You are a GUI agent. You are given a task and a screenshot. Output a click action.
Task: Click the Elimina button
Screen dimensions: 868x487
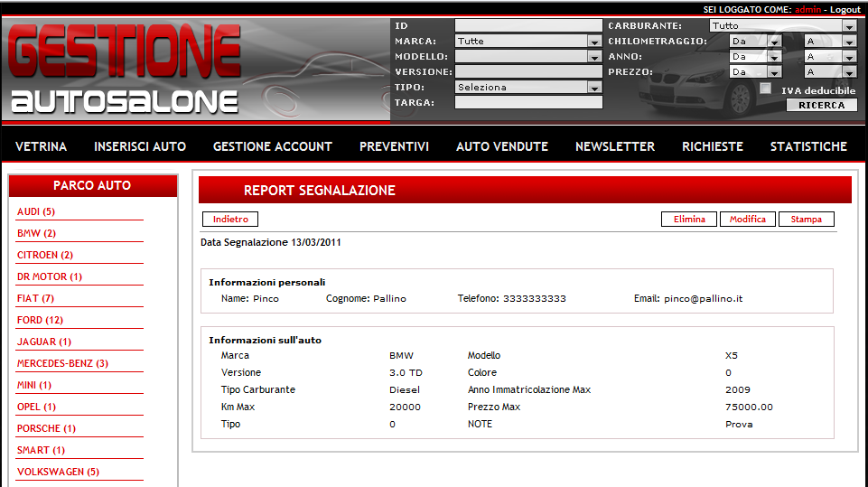[689, 220]
